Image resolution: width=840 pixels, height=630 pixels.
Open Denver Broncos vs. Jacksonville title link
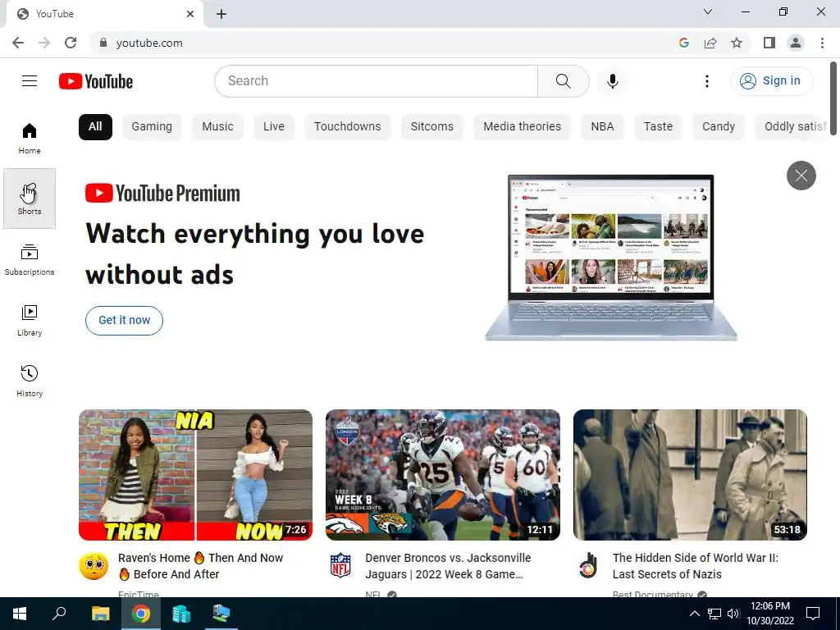[x=448, y=566]
